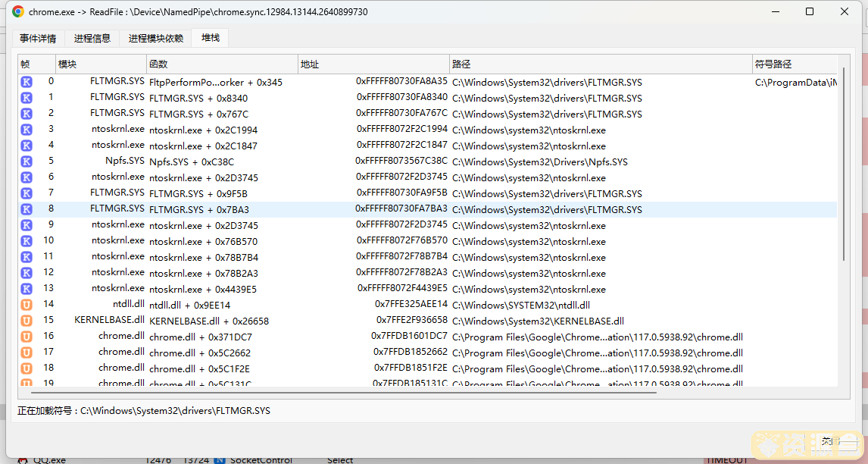
Task: Select function chrome.dll + 0x5C1F2E
Action: point(201,368)
